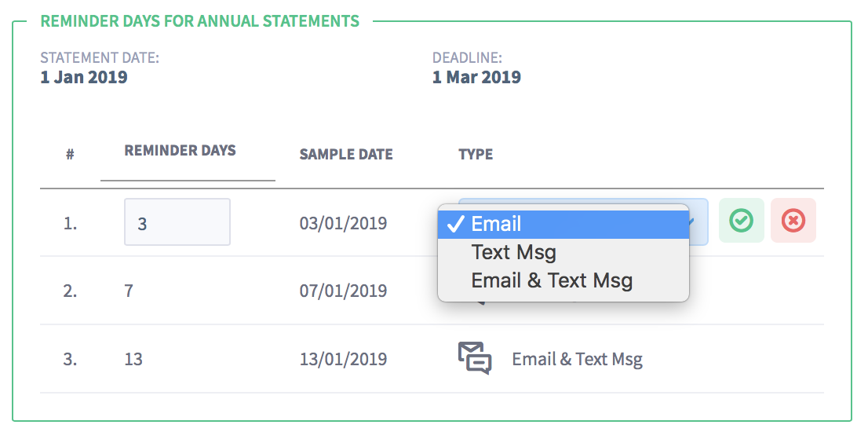Click sample date 13/01/2019

pos(343,359)
